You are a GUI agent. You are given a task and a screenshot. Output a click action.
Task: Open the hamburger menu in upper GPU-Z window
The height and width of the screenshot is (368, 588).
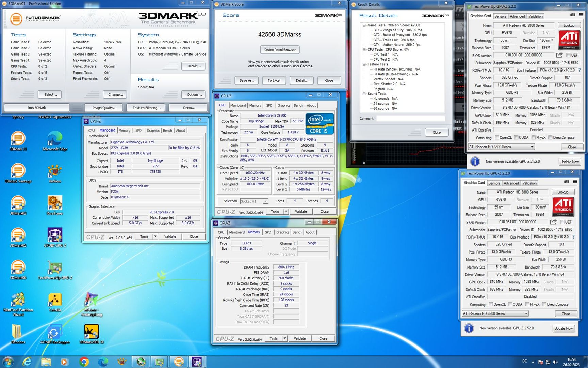[x=581, y=15]
